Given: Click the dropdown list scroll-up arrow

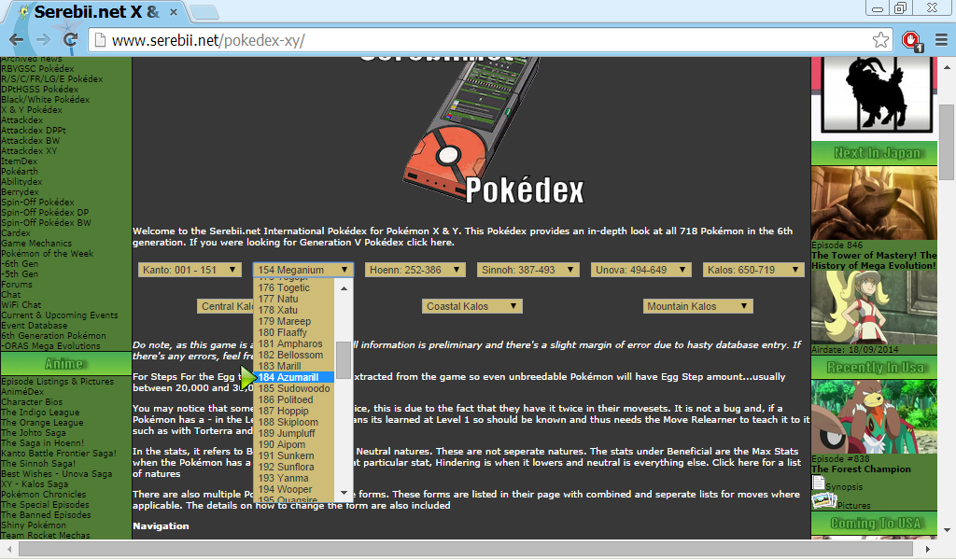Looking at the screenshot, I should [x=344, y=288].
